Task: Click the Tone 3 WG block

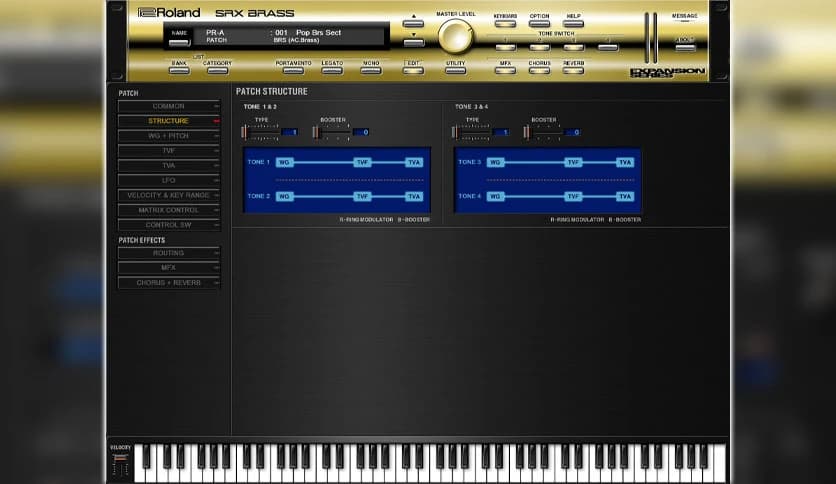Action: (495, 162)
